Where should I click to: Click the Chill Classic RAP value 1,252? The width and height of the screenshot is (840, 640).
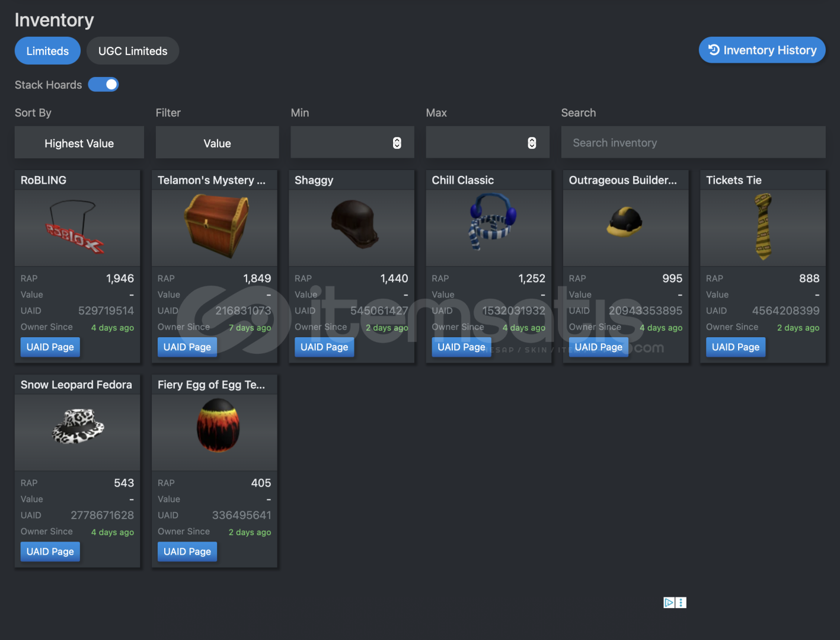[x=532, y=279]
